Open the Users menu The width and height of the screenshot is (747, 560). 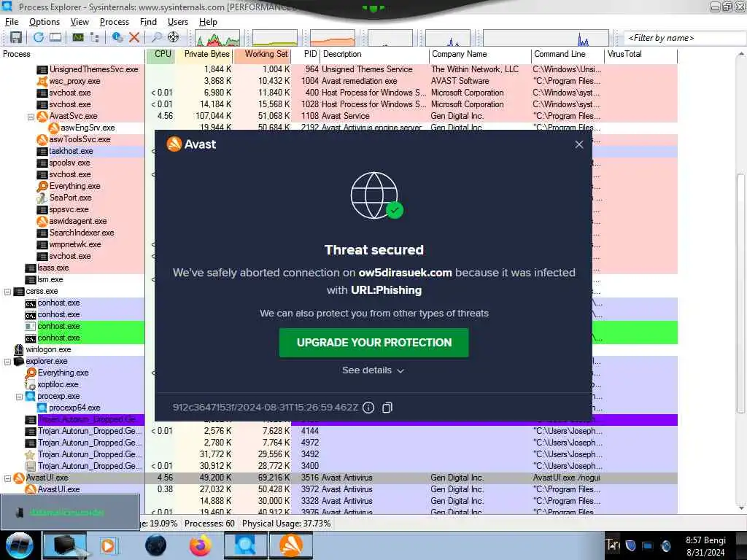pyautogui.click(x=178, y=22)
